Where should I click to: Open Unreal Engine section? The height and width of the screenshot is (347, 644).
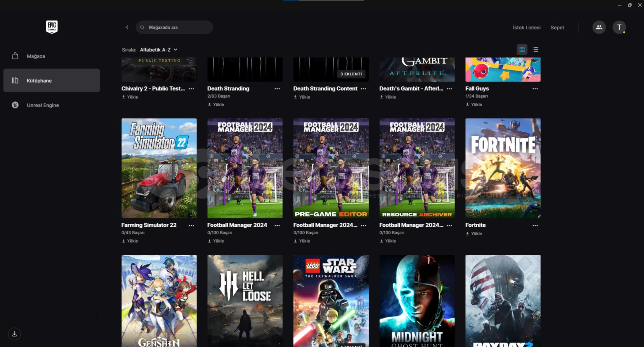pos(52,105)
